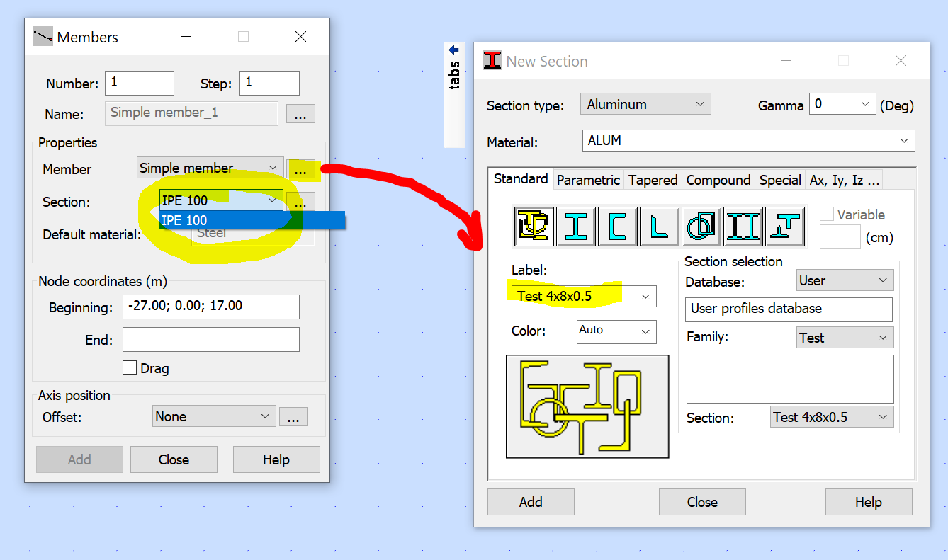948x560 pixels.
Task: Open the Color dropdown set to Auto
Action: [616, 331]
